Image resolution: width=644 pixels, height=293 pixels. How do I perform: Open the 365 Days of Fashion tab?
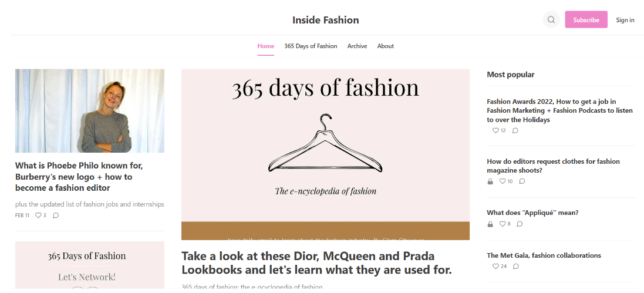pyautogui.click(x=311, y=46)
